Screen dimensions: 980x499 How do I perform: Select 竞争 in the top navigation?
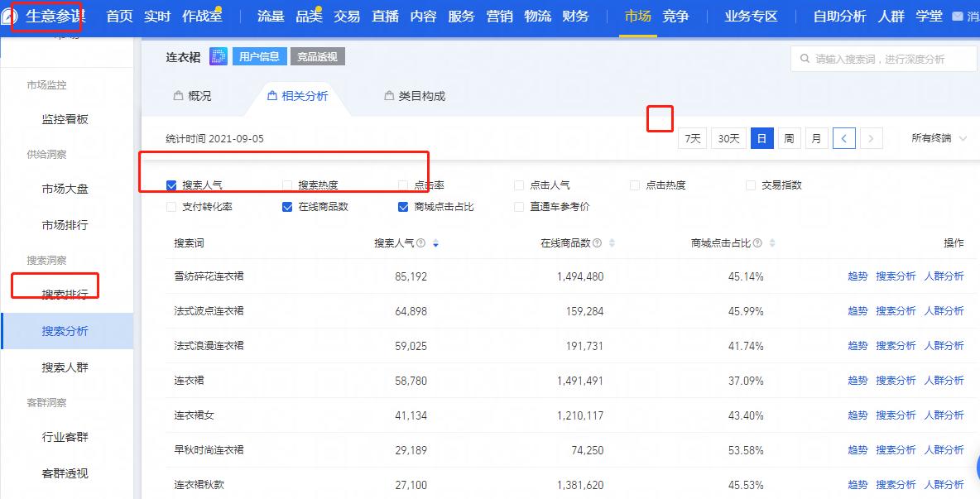pos(676,15)
